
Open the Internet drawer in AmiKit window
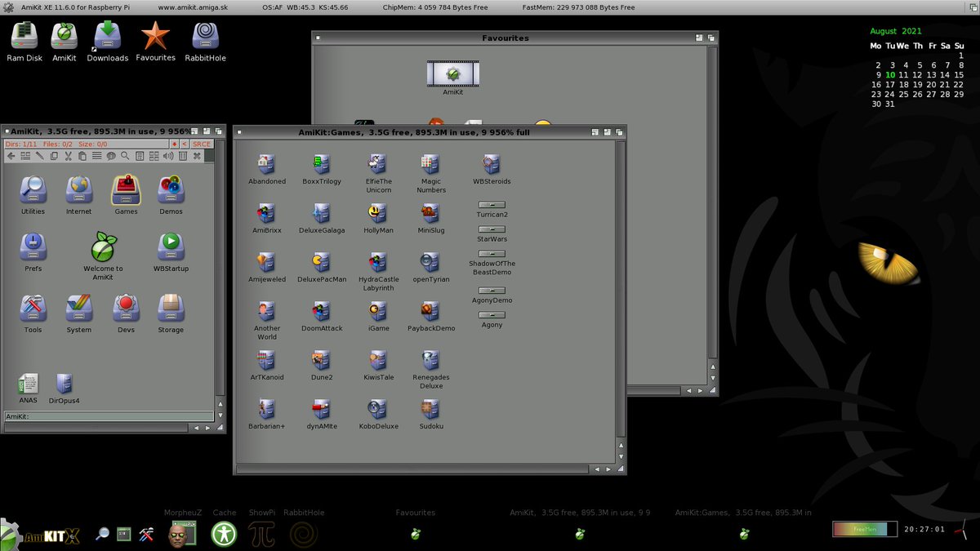79,195
